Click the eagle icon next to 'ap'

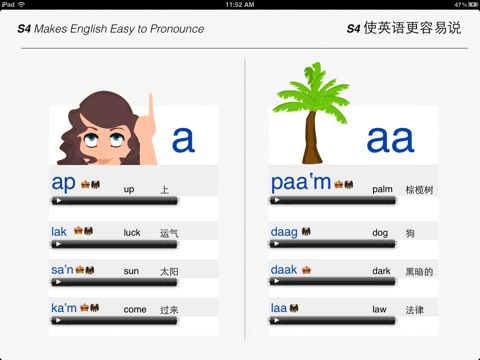(95, 184)
